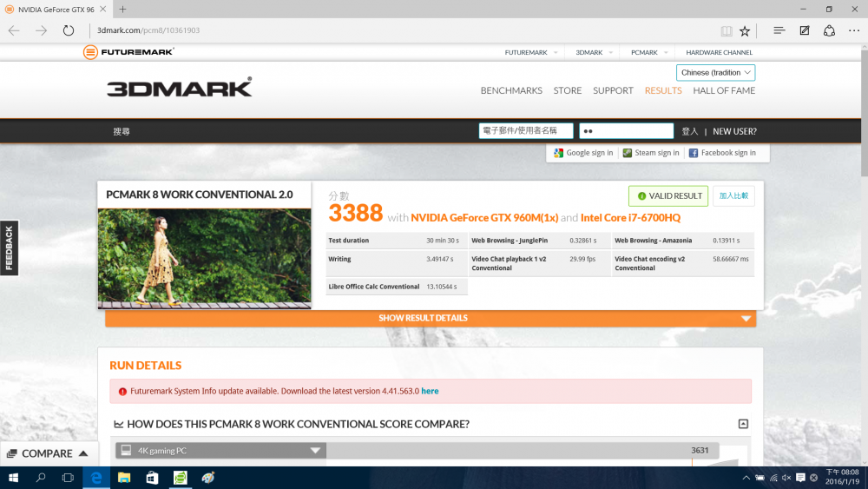Screen dimensions: 868x489
Task: Click the 搜尋 search link
Action: click(122, 131)
